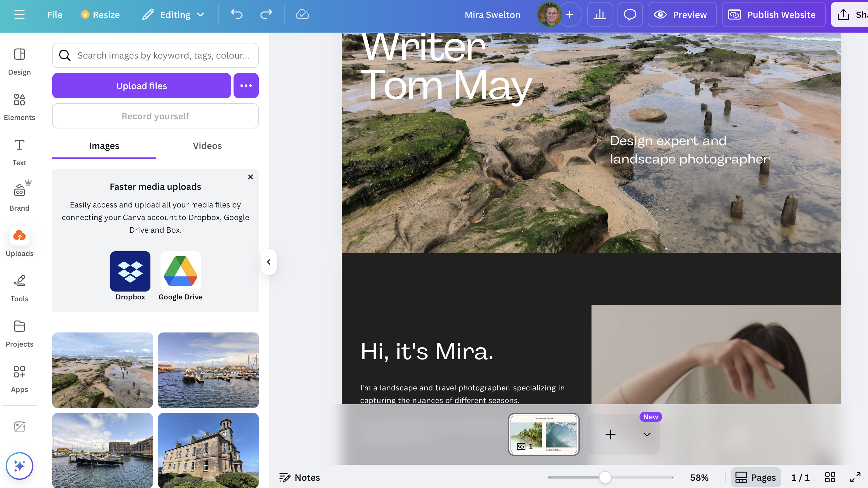The height and width of the screenshot is (488, 868).
Task: Select the rocky beach uploaded image
Action: click(102, 370)
